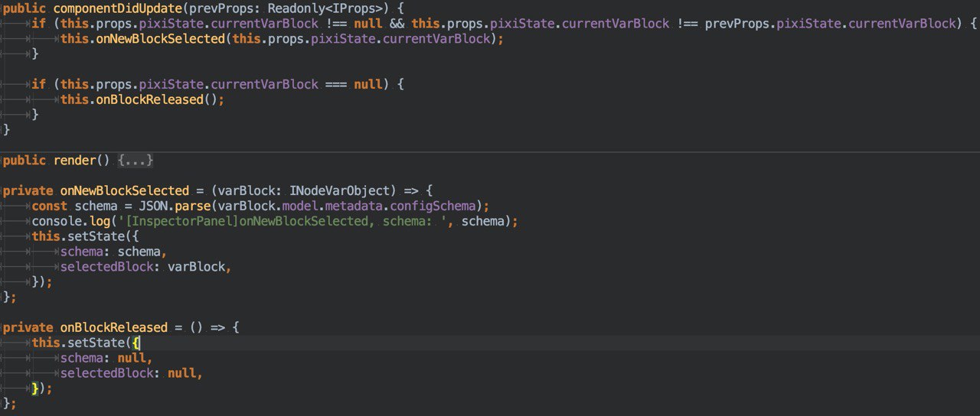Screen dimensions: 980x416
Task: Click the componentDidUpdate method name
Action: (x=117, y=8)
